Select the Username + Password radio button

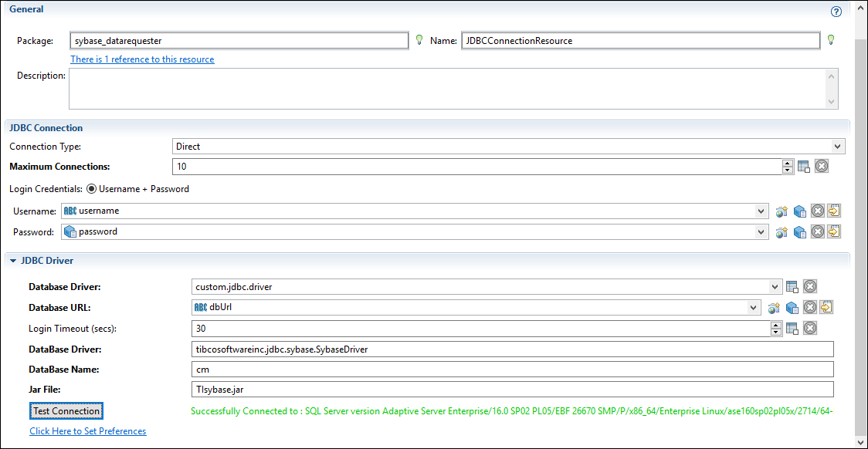91,189
